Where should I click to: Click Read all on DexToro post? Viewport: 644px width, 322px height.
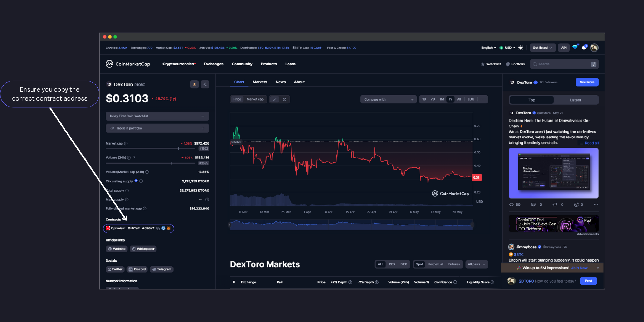[591, 143]
